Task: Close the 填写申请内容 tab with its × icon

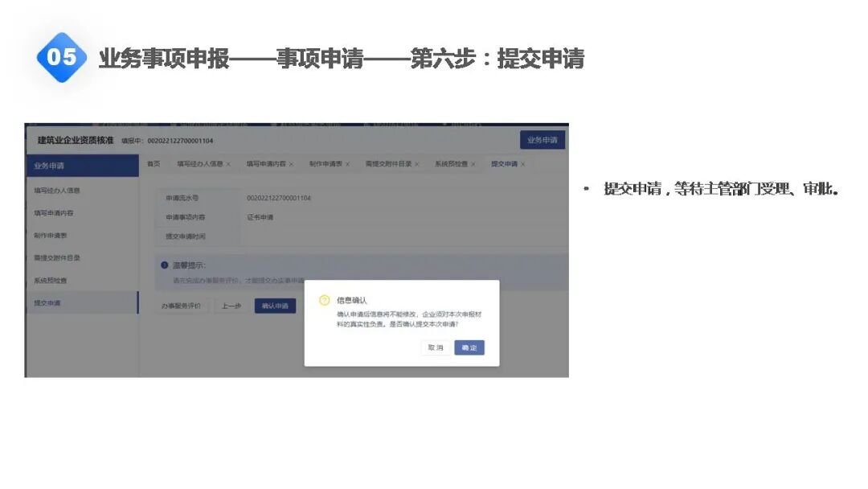Action: point(291,162)
